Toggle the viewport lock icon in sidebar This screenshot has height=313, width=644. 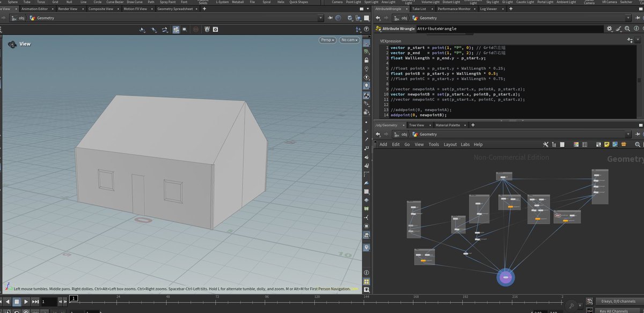point(367,60)
